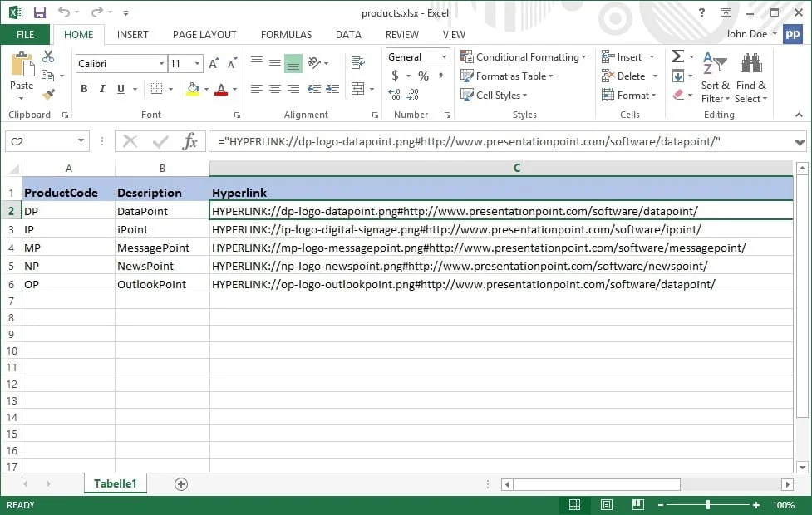Select the AutoSum icon
Image resolution: width=812 pixels, height=515 pixels.
point(678,56)
